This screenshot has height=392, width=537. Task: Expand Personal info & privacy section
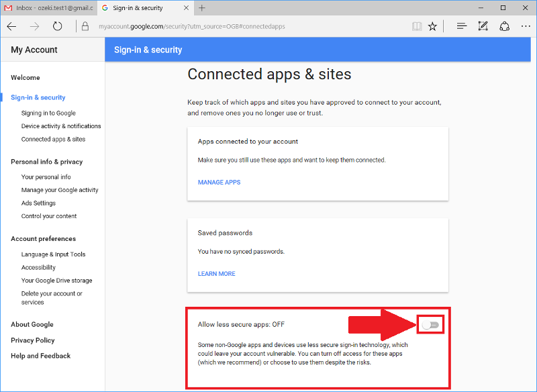[46, 162]
